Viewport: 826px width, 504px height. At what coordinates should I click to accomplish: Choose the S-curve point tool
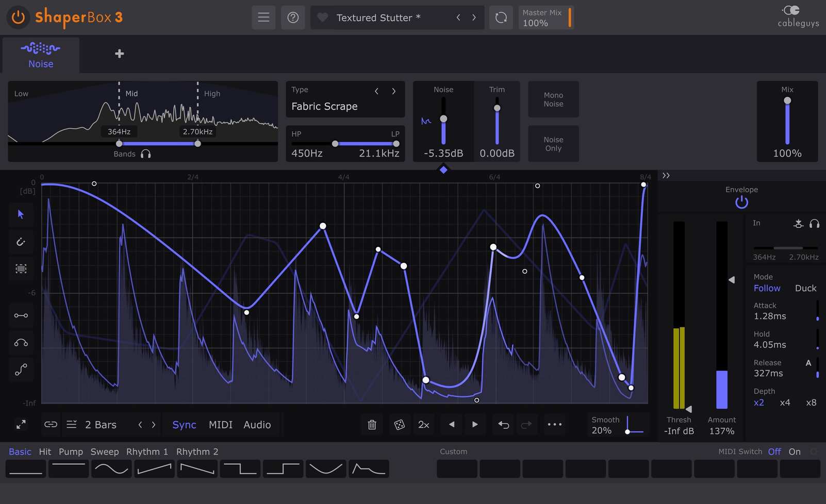(21, 369)
